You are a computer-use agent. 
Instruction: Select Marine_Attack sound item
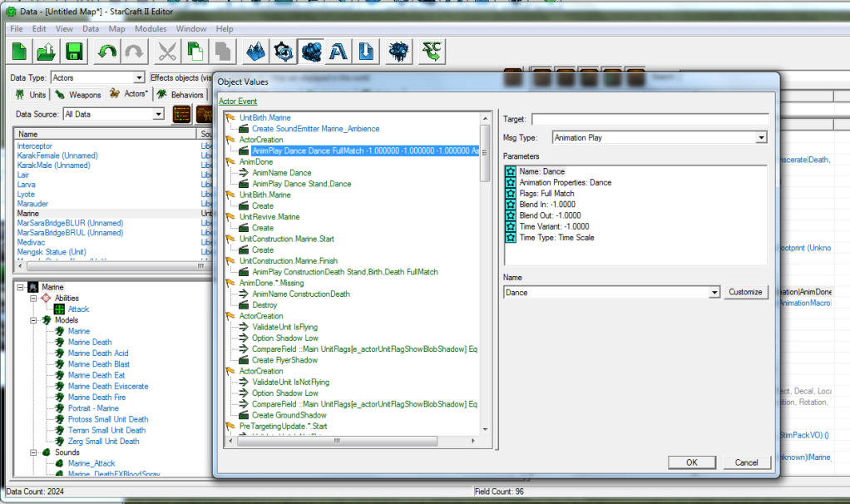pos(91,463)
